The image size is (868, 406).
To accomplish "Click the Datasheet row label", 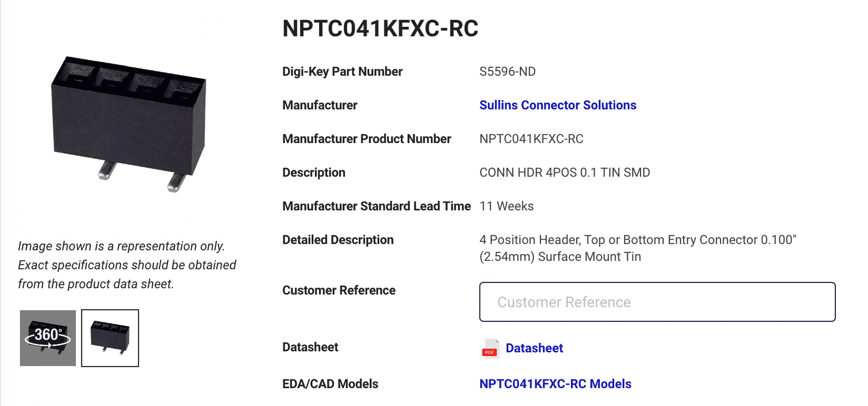I will (x=310, y=347).
